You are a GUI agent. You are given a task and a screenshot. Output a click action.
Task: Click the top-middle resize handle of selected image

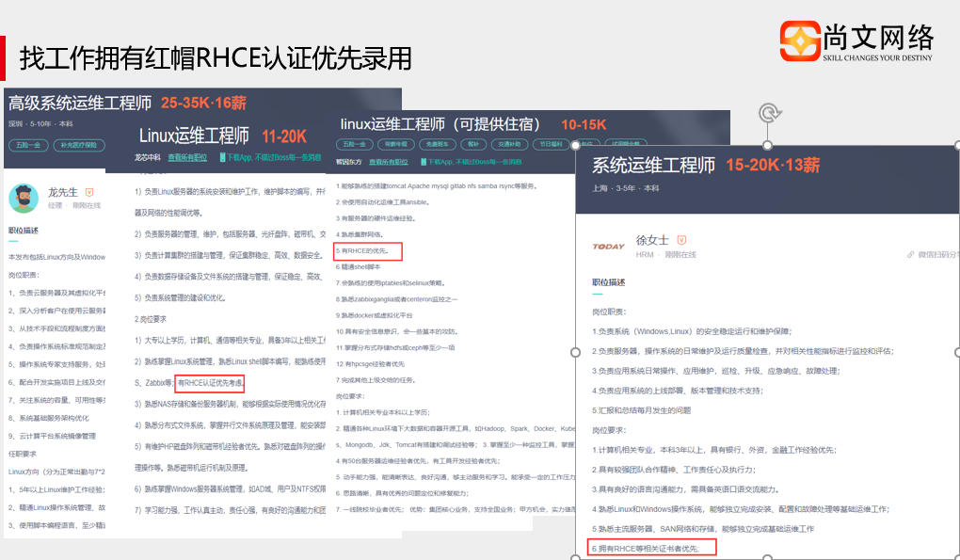point(767,146)
